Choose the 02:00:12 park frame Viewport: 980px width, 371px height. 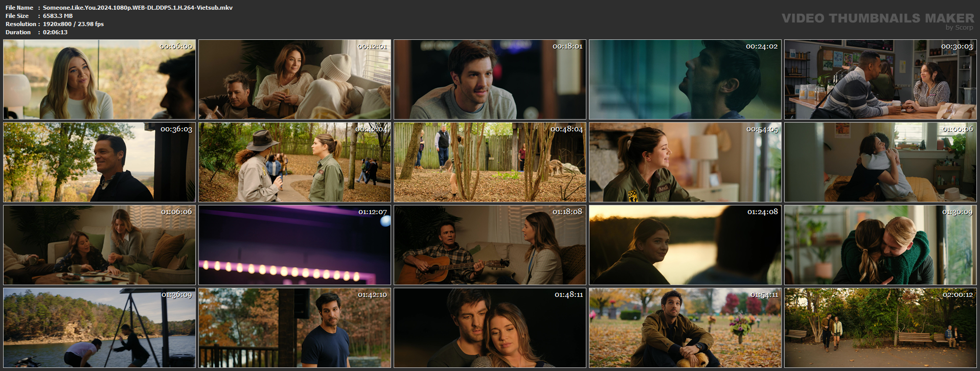[x=880, y=328]
